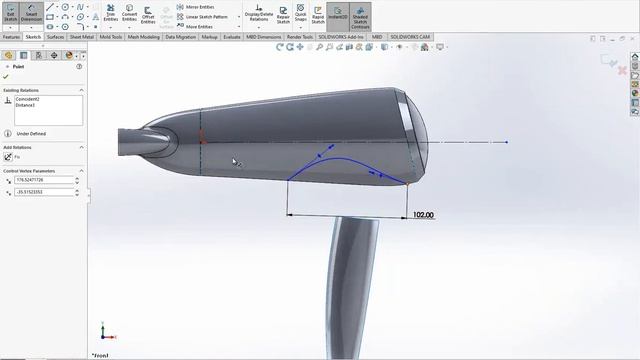The height and width of the screenshot is (360, 640).
Task: Click the X coordinate field 176.52471726
Action: click(44, 180)
